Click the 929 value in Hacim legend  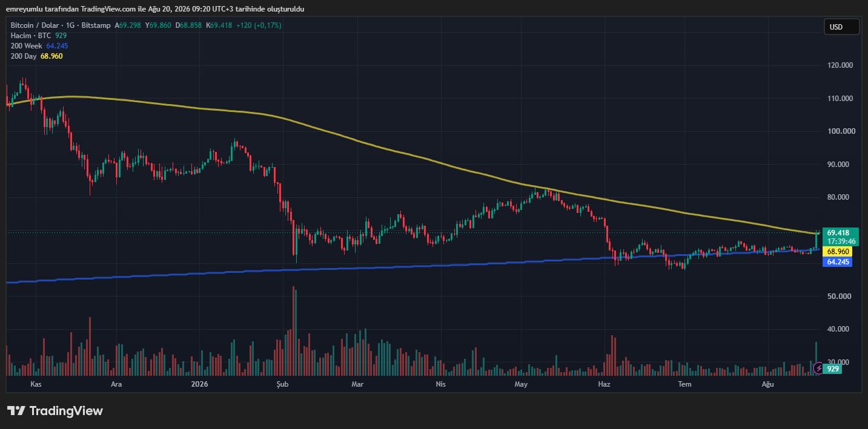pos(61,36)
